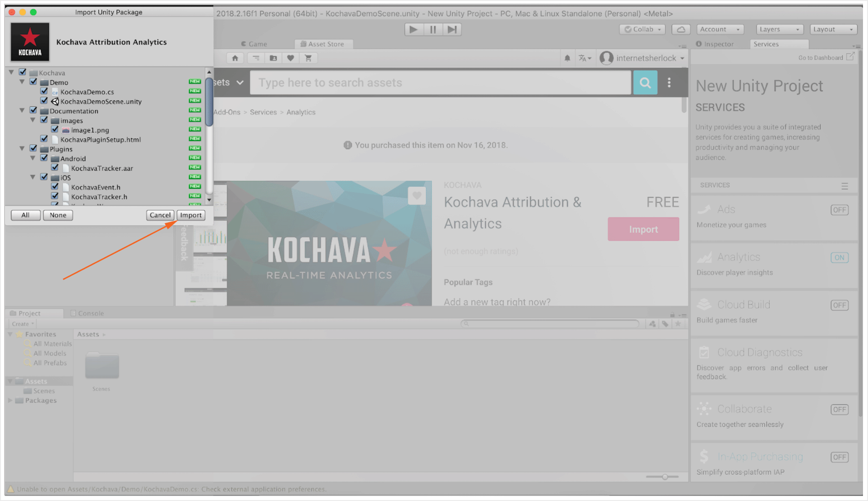
Task: Click the All button to select everything
Action: tap(25, 215)
